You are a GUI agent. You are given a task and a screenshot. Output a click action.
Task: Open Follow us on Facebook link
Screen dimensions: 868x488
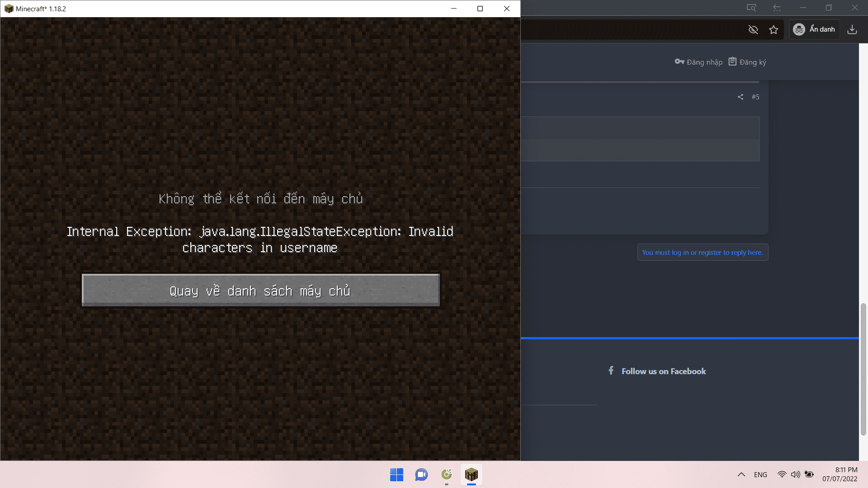(663, 371)
